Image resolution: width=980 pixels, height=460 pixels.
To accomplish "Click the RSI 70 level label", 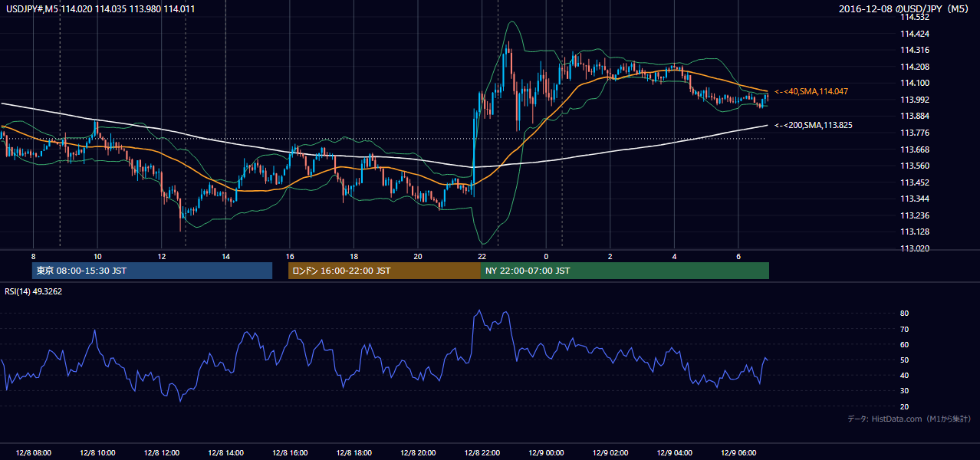I will pyautogui.click(x=904, y=329).
